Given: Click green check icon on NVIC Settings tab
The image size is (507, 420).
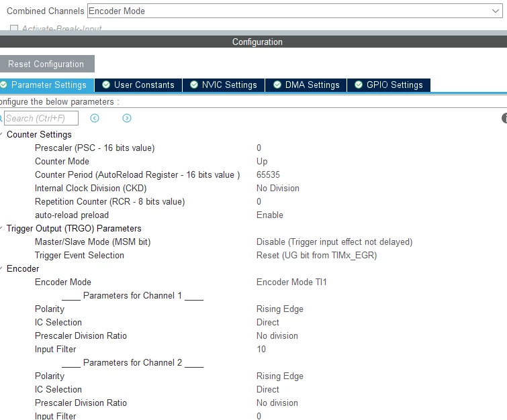Looking at the screenshot, I should click(194, 85).
